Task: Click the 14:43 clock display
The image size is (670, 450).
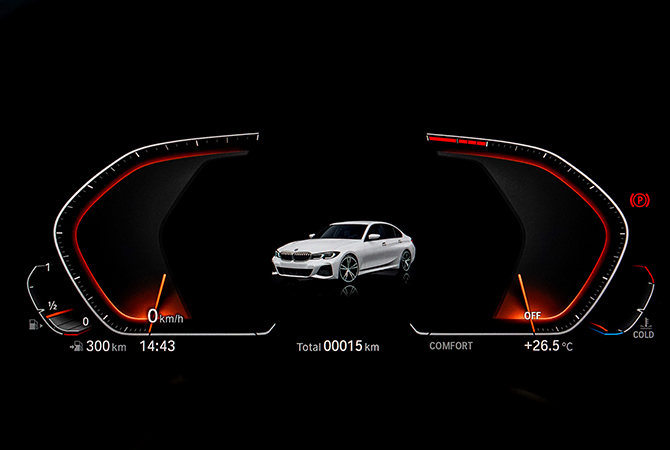Action: click(x=157, y=346)
